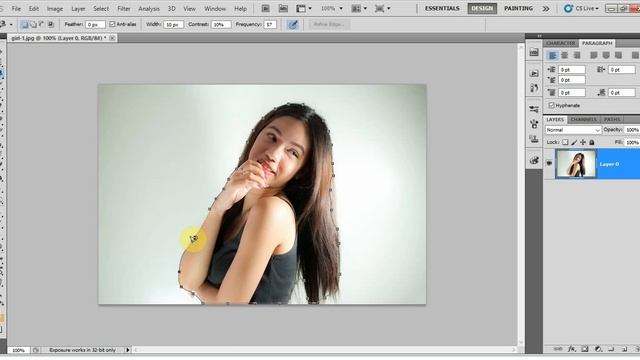This screenshot has width=640, height=360.
Task: Toggle lock image pixels brush icon
Action: (574, 142)
